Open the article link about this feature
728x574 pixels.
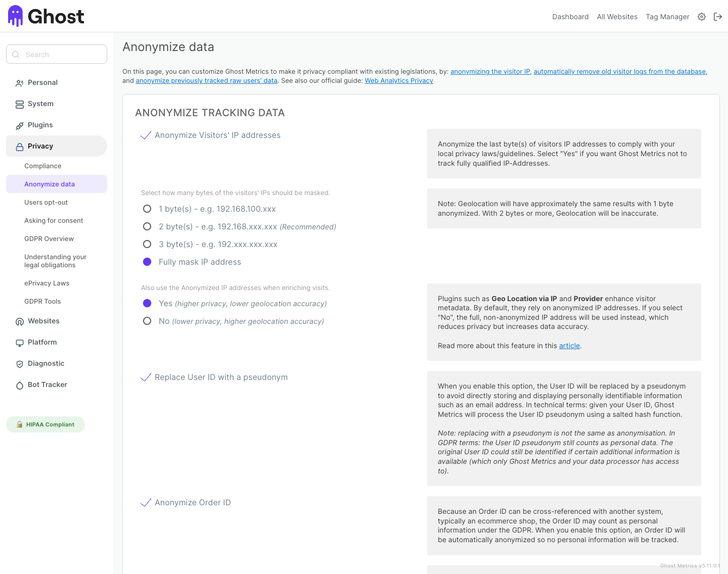click(569, 346)
